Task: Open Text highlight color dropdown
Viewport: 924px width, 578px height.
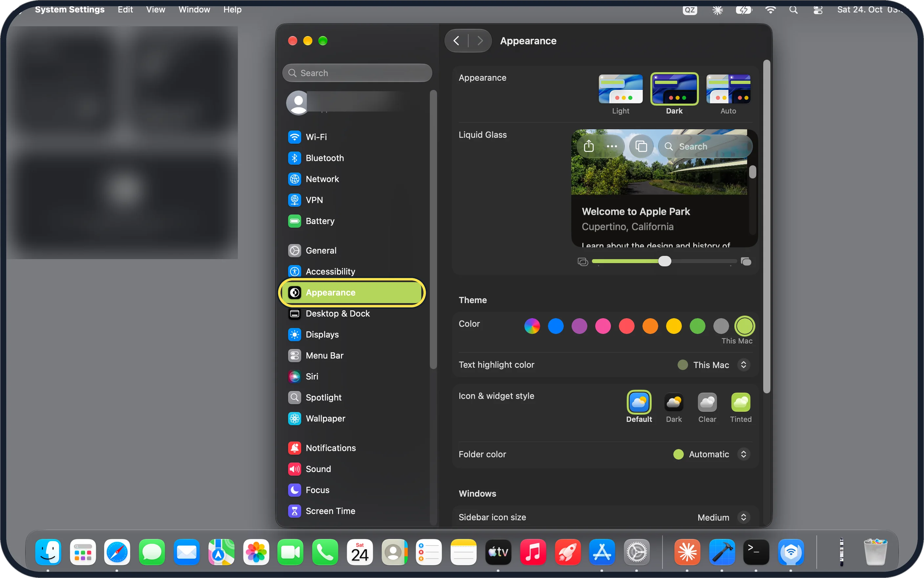Action: click(713, 365)
